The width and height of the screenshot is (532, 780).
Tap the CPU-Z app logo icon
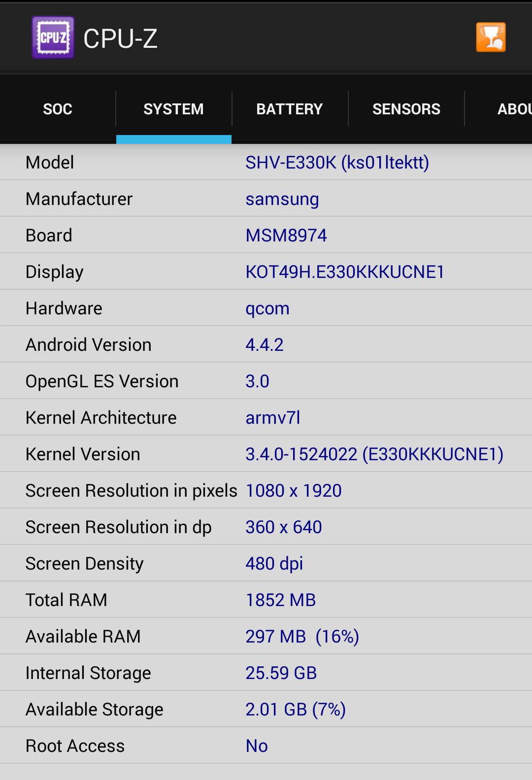53,37
